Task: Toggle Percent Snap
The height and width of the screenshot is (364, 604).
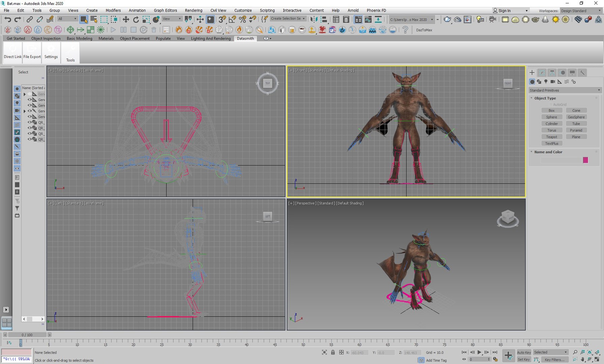Action: pos(242,19)
